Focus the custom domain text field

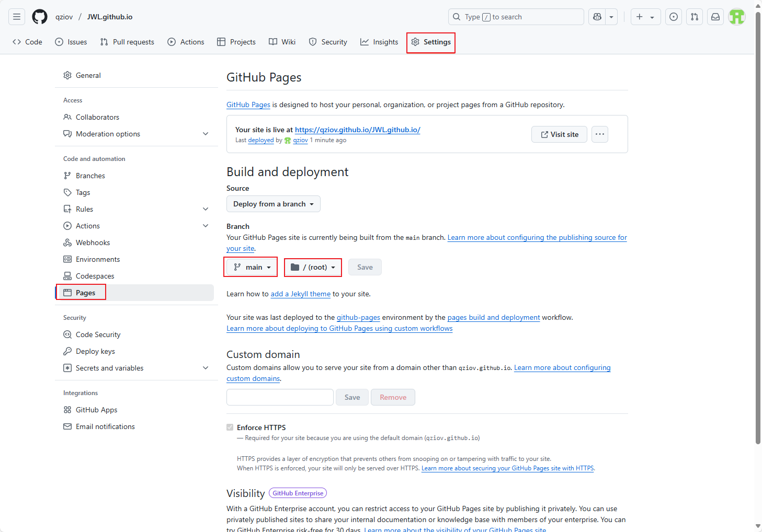[x=280, y=397]
